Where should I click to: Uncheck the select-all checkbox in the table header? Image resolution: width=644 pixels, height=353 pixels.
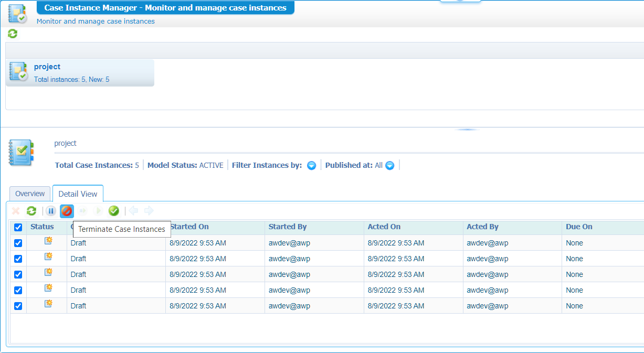18,227
